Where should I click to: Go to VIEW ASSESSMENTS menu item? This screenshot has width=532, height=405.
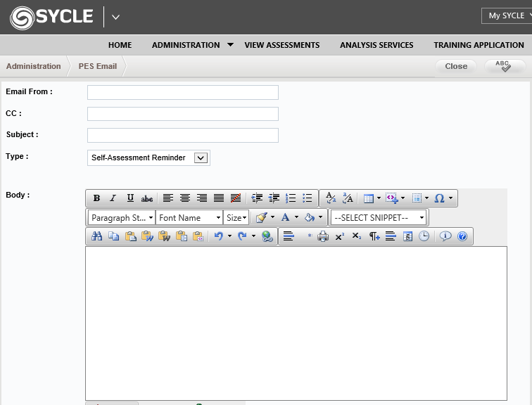tap(281, 45)
